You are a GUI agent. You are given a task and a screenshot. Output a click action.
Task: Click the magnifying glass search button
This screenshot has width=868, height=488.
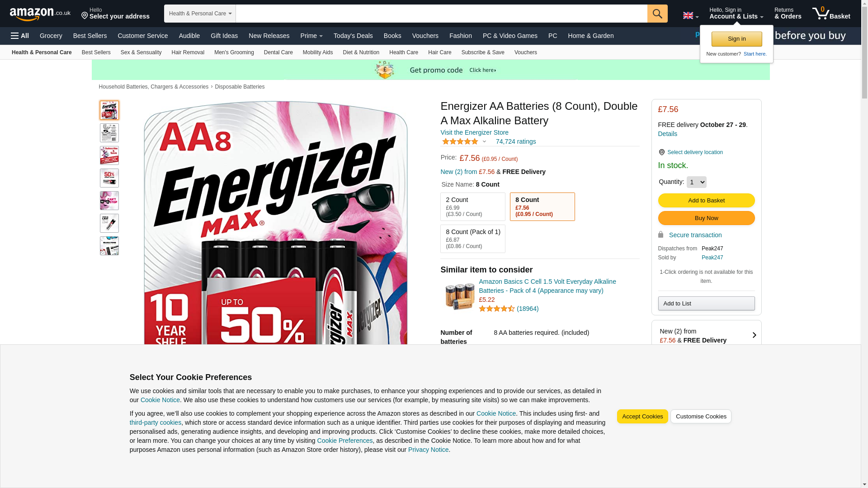click(x=657, y=14)
